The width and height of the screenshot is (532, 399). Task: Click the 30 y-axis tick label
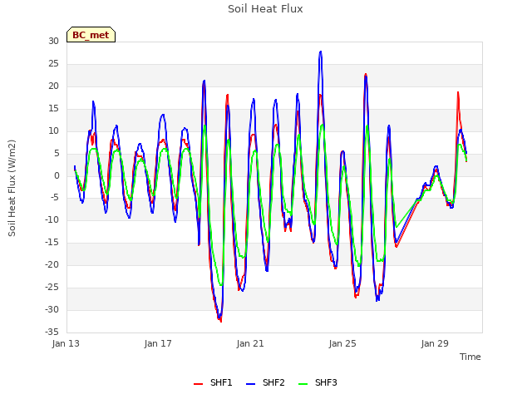click(x=53, y=41)
